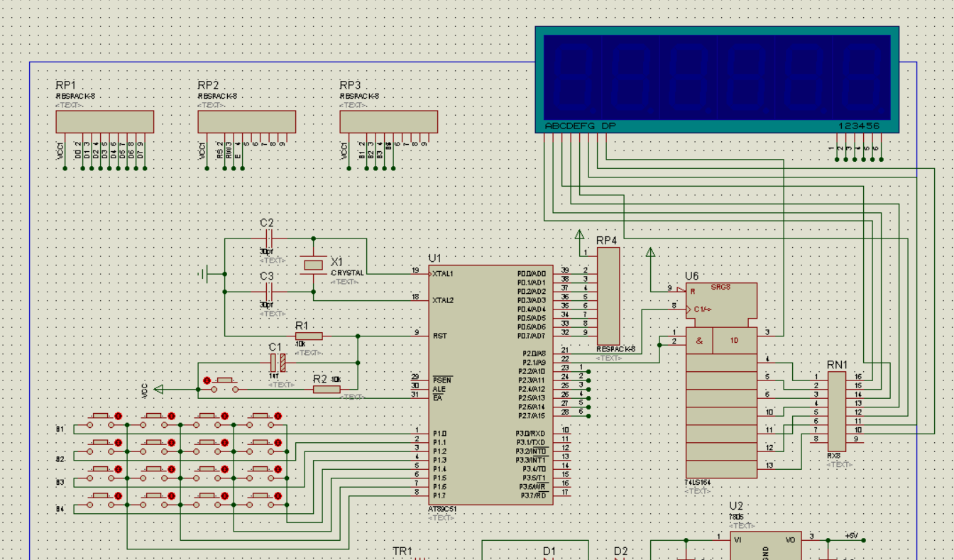954x560 pixels.
Task: Click the U2 reference label
Action: tap(736, 506)
